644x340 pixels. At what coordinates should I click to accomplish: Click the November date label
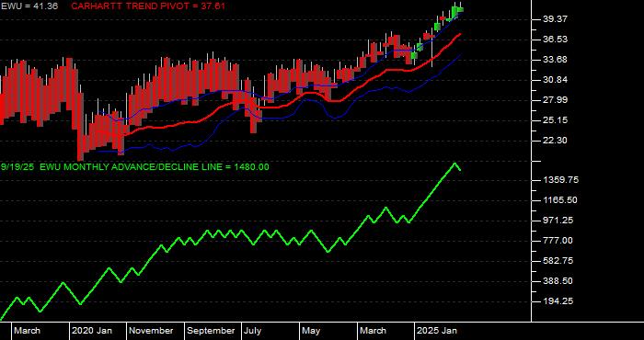pyautogui.click(x=152, y=331)
